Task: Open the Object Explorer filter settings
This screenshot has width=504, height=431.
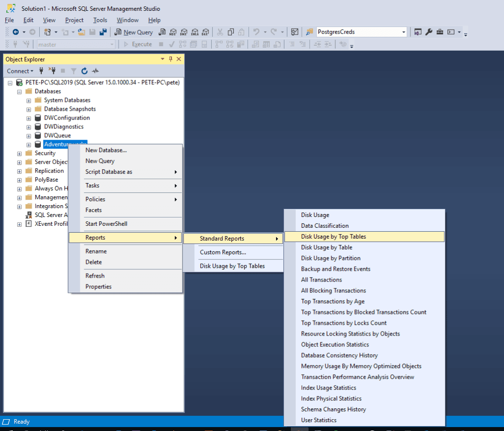Action: (73, 71)
